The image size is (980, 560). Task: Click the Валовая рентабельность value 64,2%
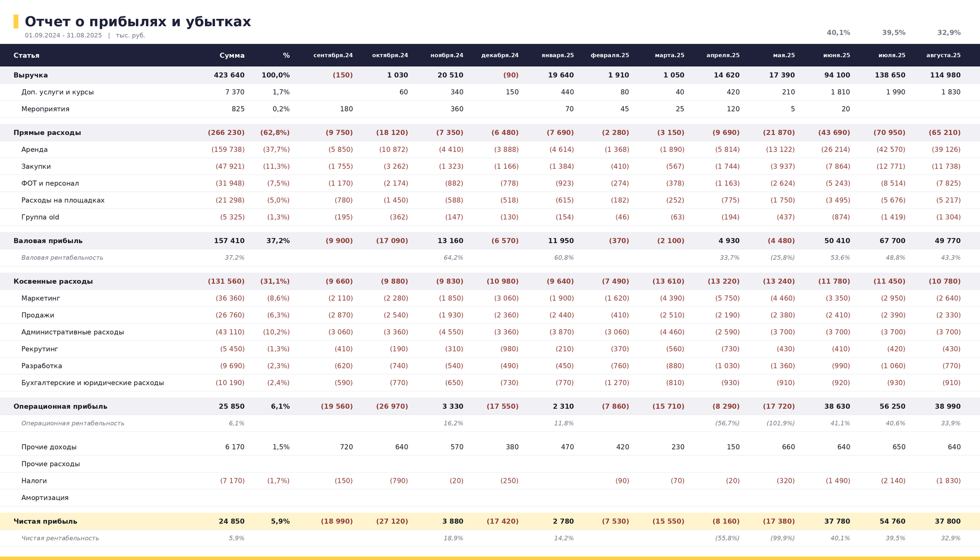point(453,258)
